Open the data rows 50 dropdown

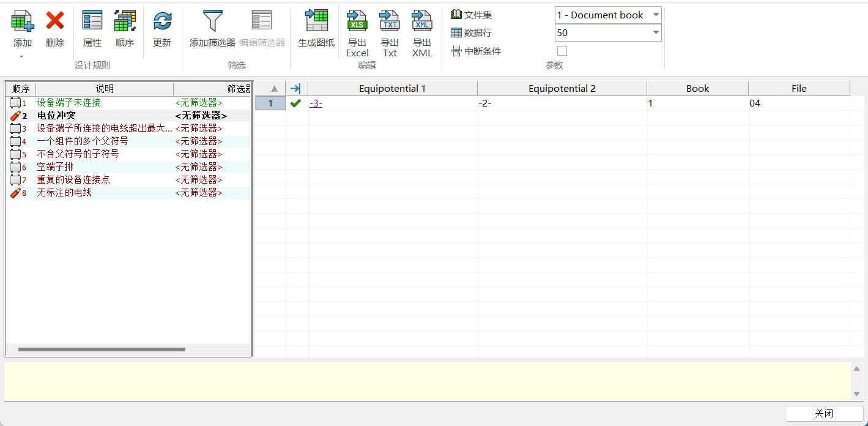[x=656, y=33]
